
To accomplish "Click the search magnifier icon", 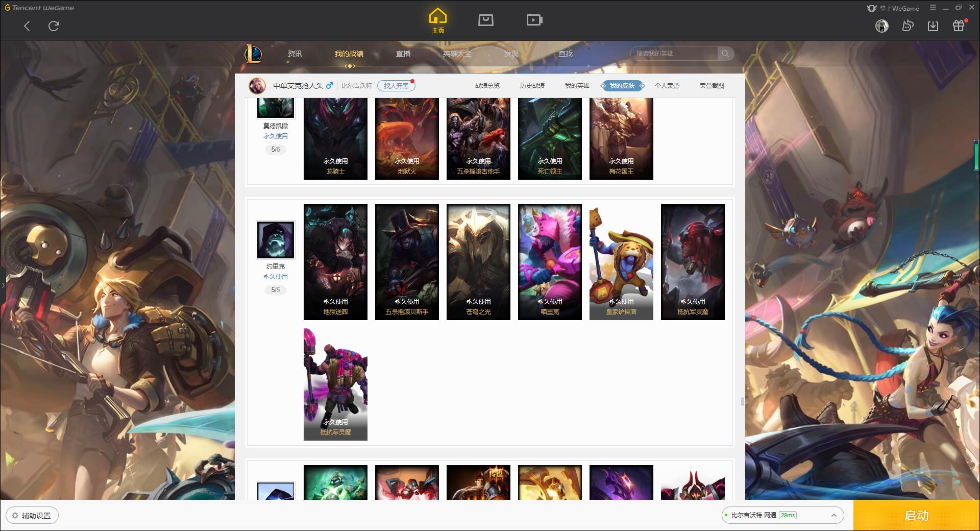I will tap(725, 54).
